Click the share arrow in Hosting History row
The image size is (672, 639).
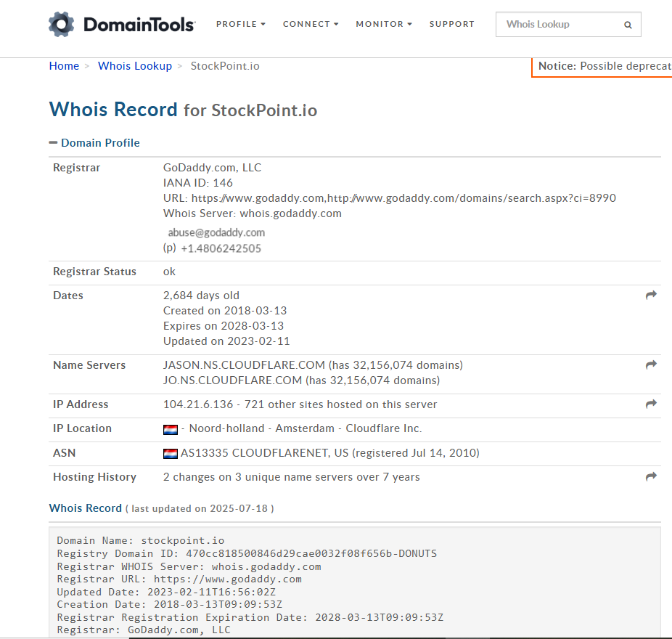(651, 476)
